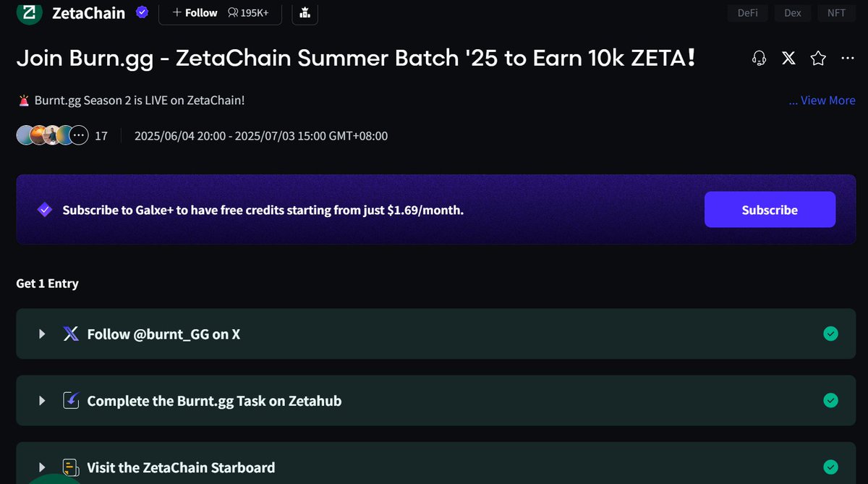Viewport: 868px width, 484px height.
Task: Select the NFT tag
Action: pos(836,13)
